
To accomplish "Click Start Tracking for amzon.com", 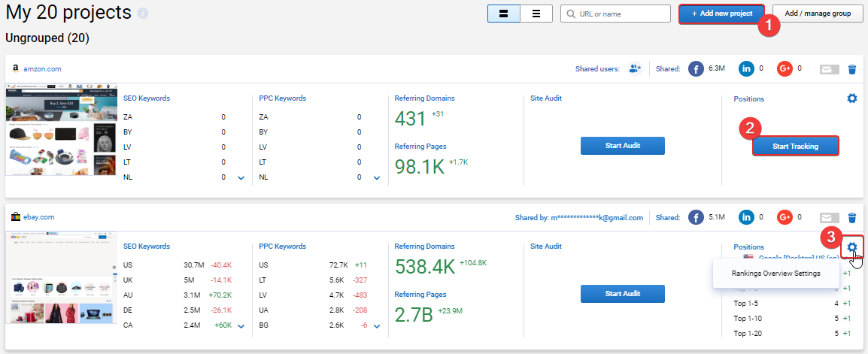I will [796, 146].
